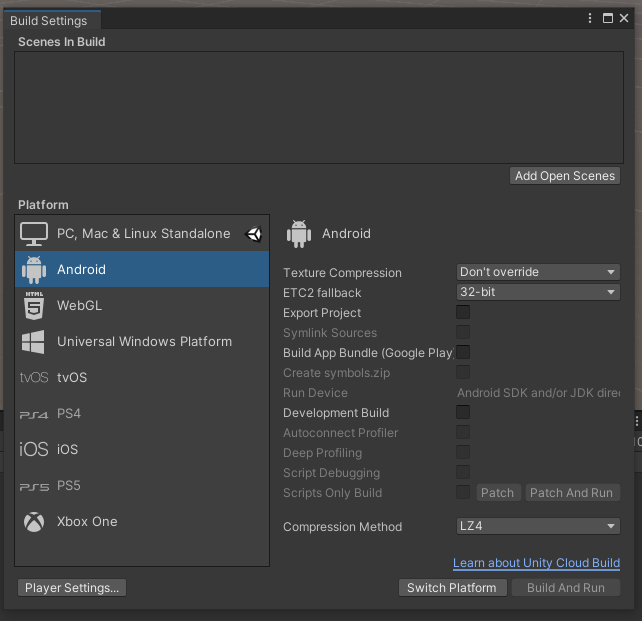Open the Learn about Unity Cloud Build link

pos(536,563)
